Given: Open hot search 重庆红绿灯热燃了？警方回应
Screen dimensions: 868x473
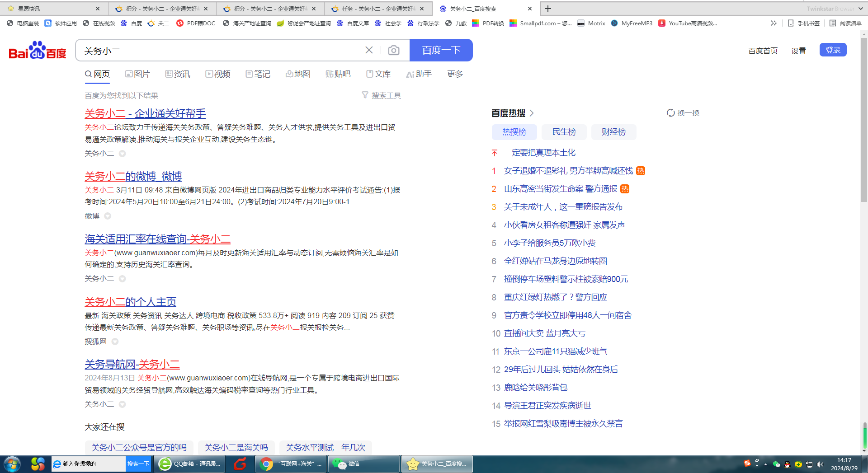Looking at the screenshot, I should [556, 297].
